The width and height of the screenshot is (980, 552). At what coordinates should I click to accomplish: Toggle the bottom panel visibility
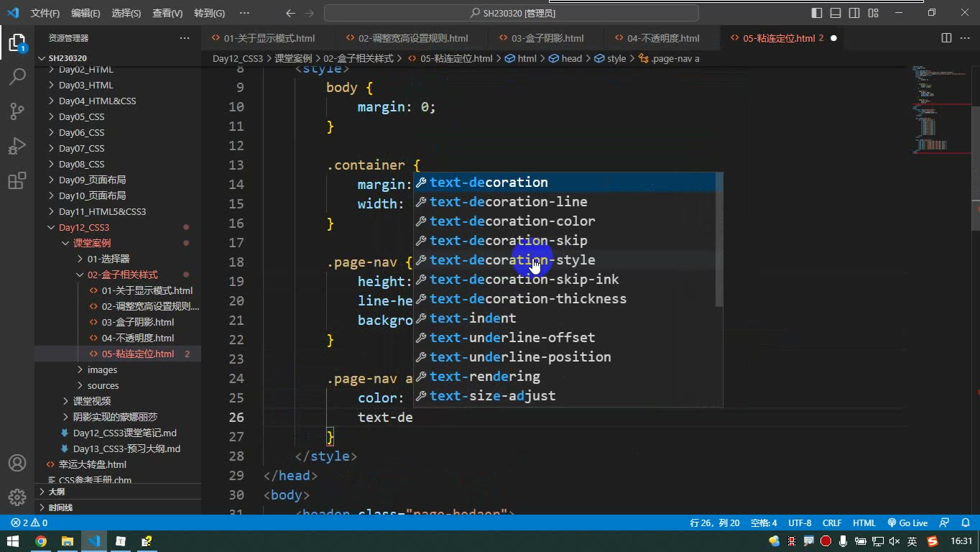(x=836, y=13)
